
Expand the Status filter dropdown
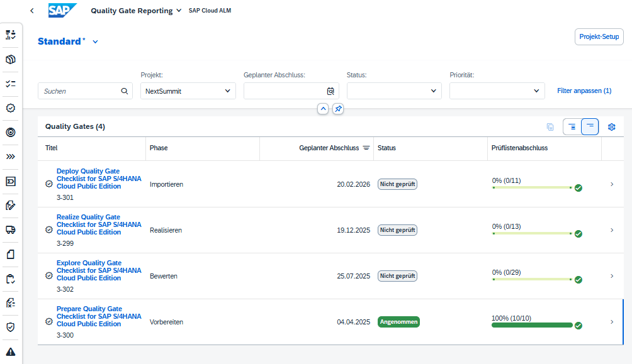pyautogui.click(x=394, y=91)
